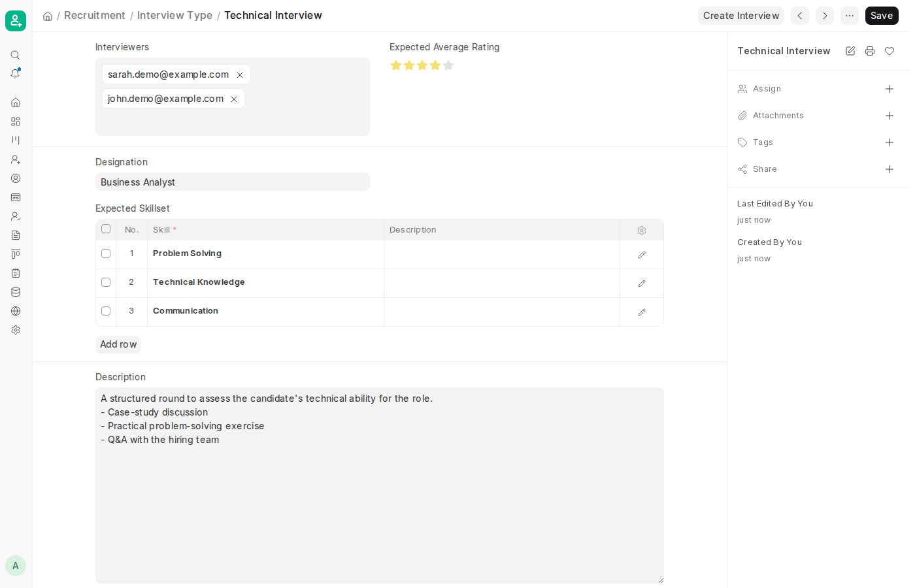915x588 pixels.
Task: Set Expected Average Rating to one star
Action: tap(396, 65)
